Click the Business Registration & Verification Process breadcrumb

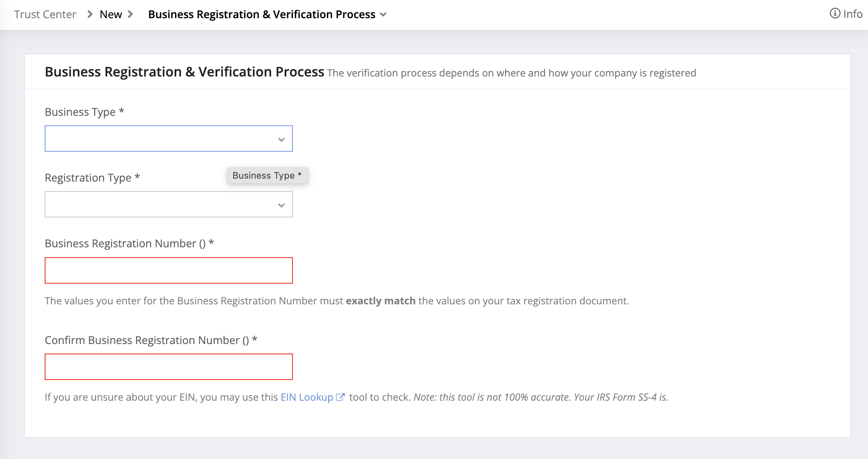tap(261, 14)
